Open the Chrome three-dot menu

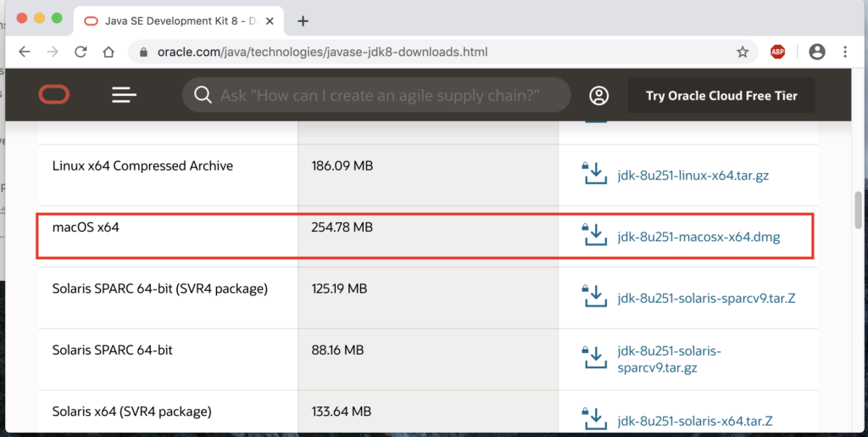click(845, 52)
